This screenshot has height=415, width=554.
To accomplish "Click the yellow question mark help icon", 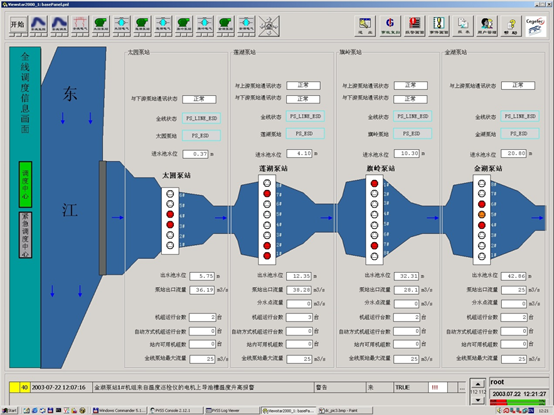I will click(x=511, y=25).
